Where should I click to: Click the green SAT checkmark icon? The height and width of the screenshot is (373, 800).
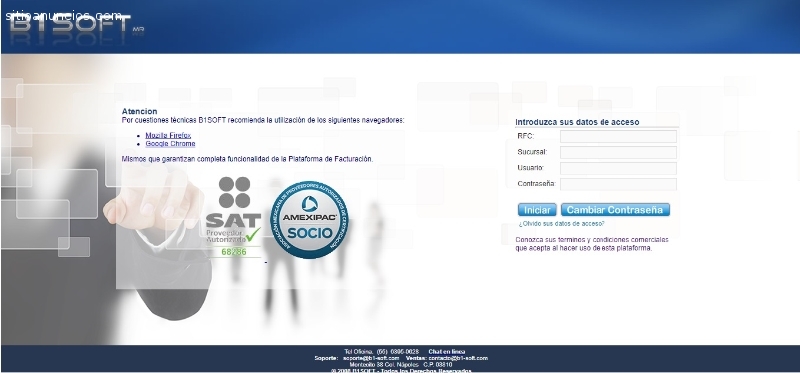point(253,235)
